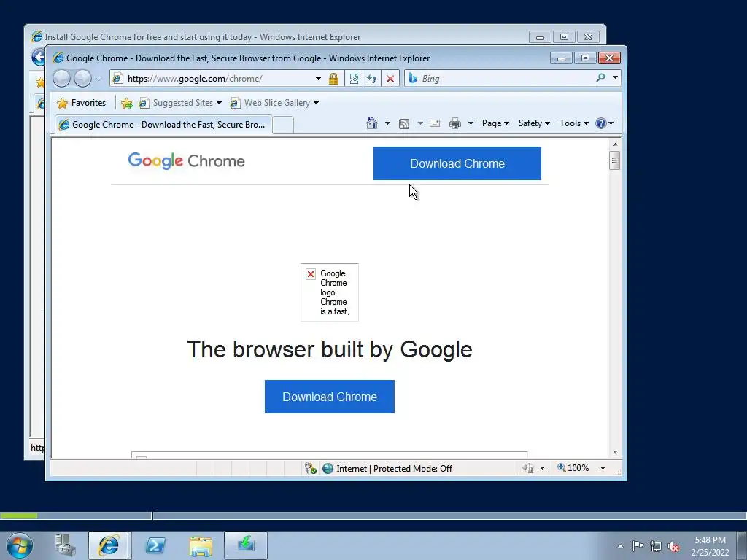Screen dimensions: 747x560
Task: Expand the address bar autocomplete dropdown
Action: 318,79
